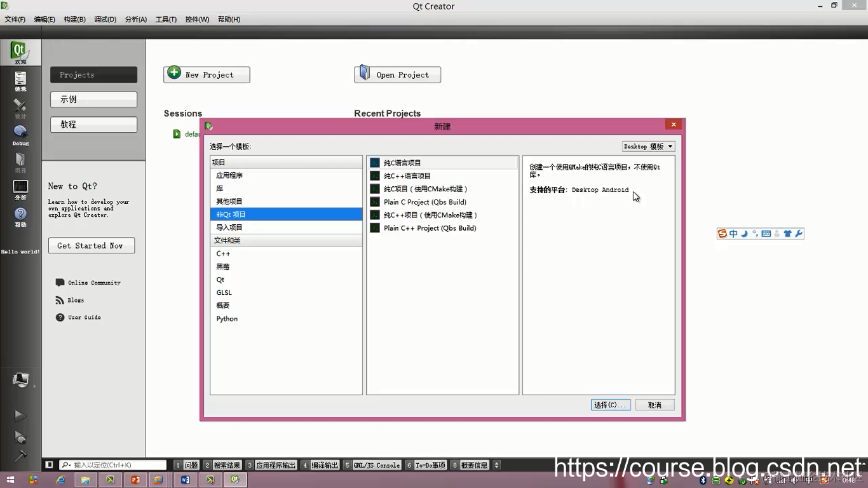This screenshot has width=868, height=488.
Task: Click the Open Project button
Action: click(x=397, y=74)
